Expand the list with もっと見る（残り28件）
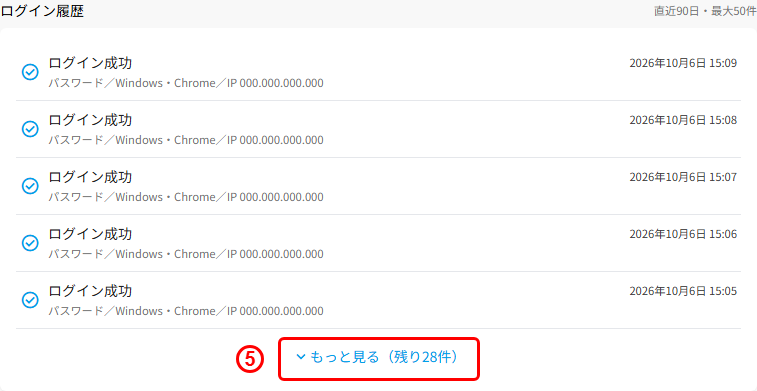 coord(378,358)
